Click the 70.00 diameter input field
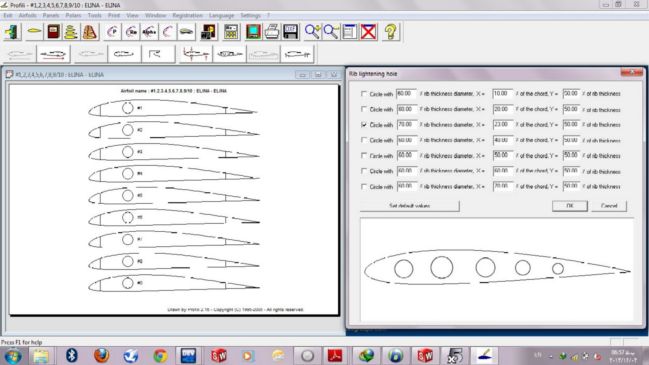This screenshot has height=365, width=649. (x=406, y=125)
